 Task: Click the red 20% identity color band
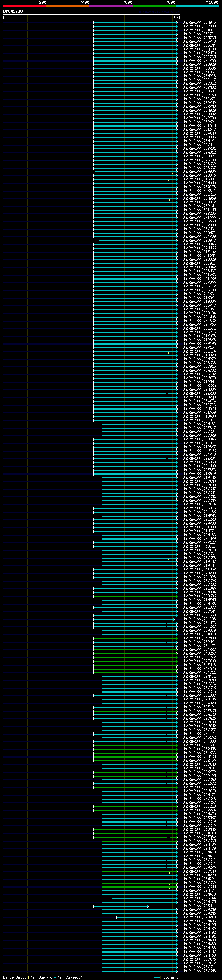pos(25,6)
